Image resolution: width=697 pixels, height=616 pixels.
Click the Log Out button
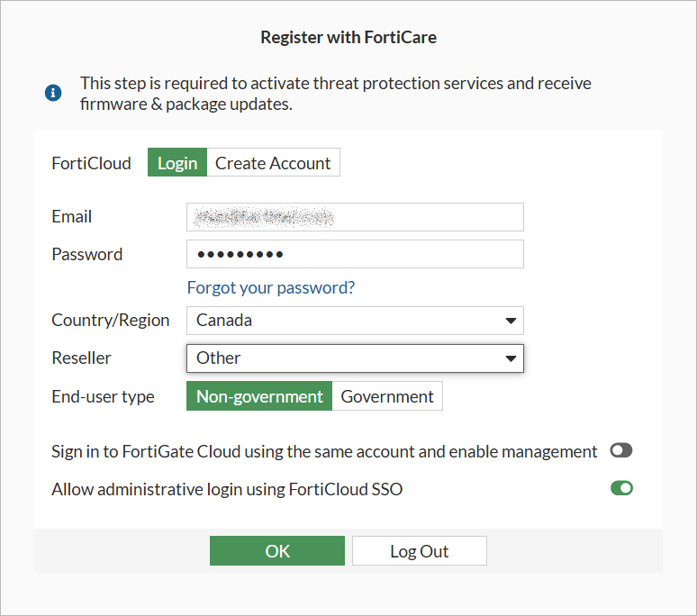pyautogui.click(x=419, y=551)
